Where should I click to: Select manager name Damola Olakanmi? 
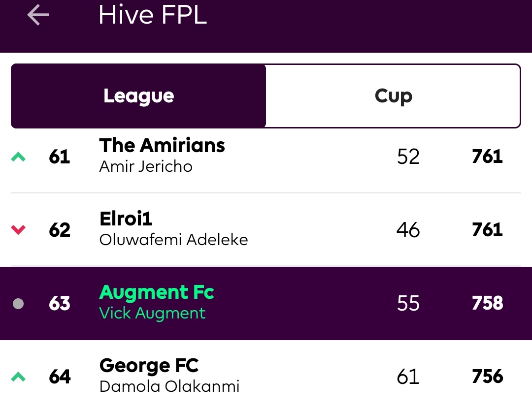click(x=169, y=386)
